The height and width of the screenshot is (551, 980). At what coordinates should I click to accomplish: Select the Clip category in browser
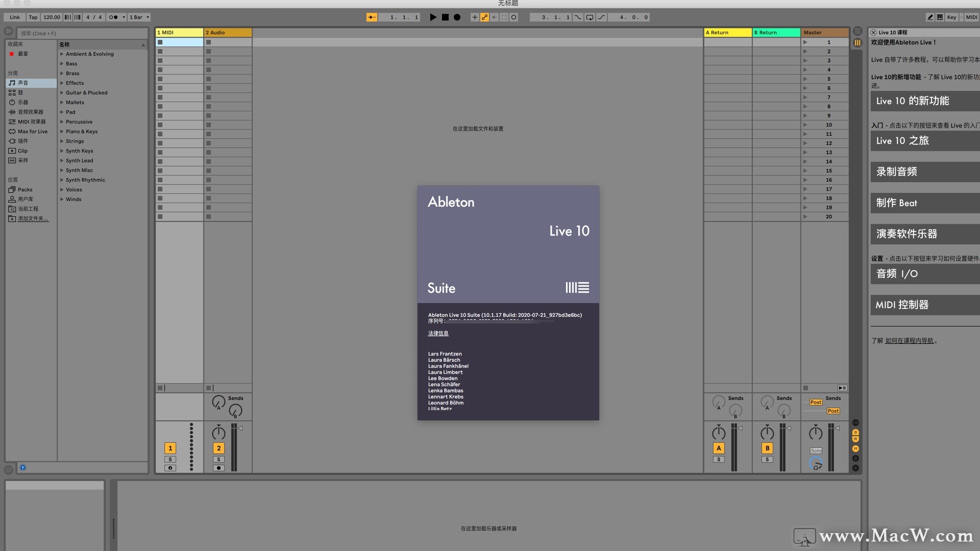31,151
